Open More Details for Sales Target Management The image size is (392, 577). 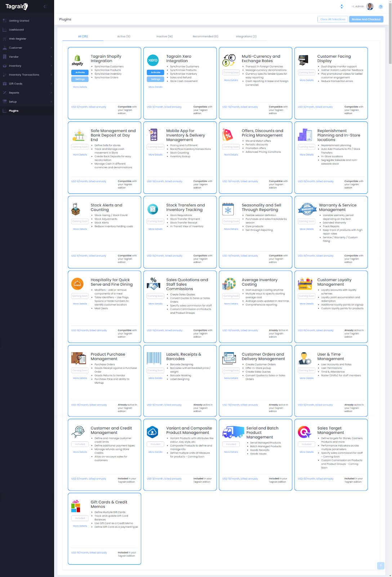pos(307,452)
